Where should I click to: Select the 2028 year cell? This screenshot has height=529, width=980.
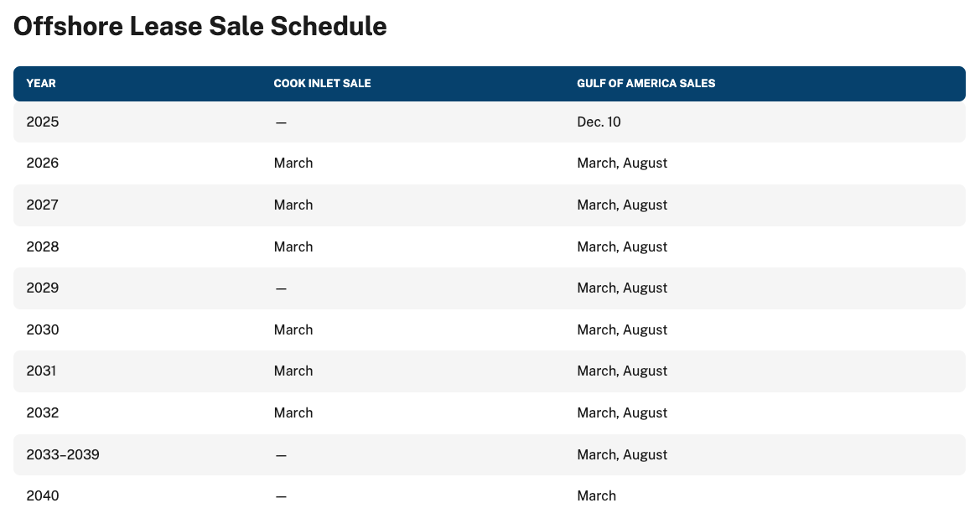pyautogui.click(x=43, y=247)
